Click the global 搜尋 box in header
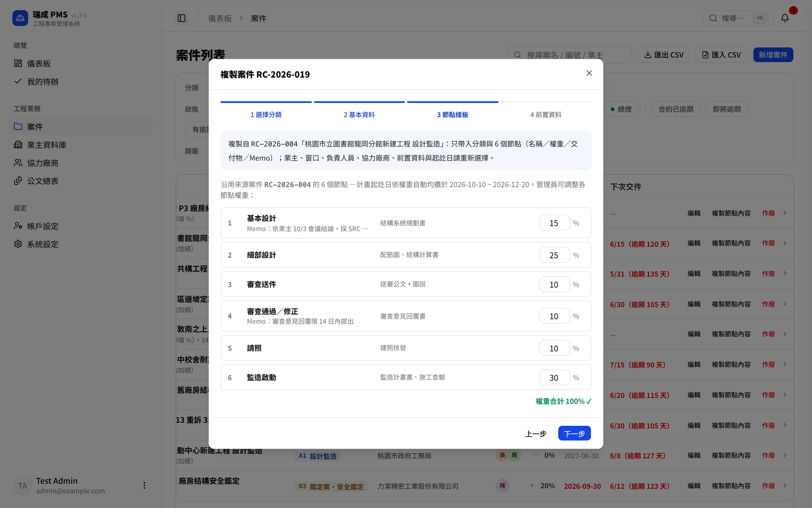The image size is (812, 508). coord(738,18)
